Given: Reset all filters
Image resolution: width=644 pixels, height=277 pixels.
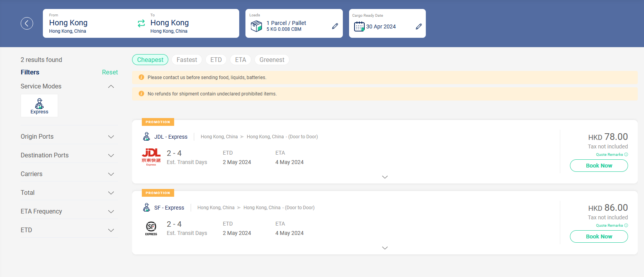Looking at the screenshot, I should (110, 72).
